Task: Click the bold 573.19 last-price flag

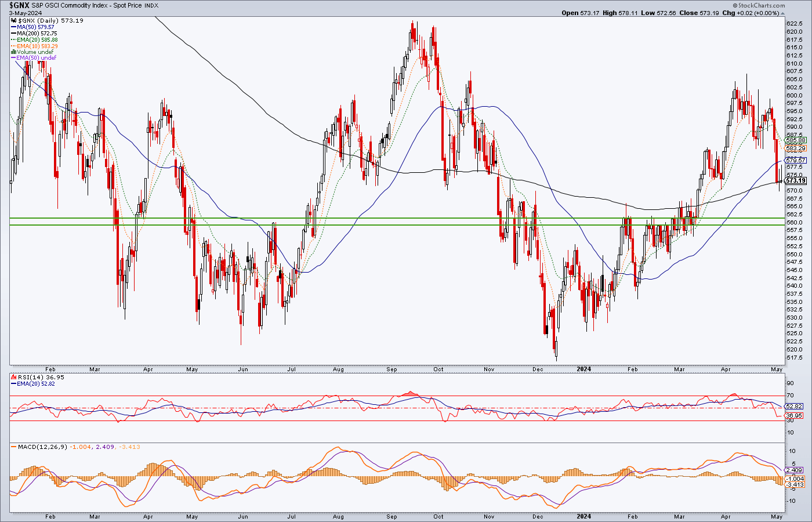Action: pyautogui.click(x=796, y=180)
